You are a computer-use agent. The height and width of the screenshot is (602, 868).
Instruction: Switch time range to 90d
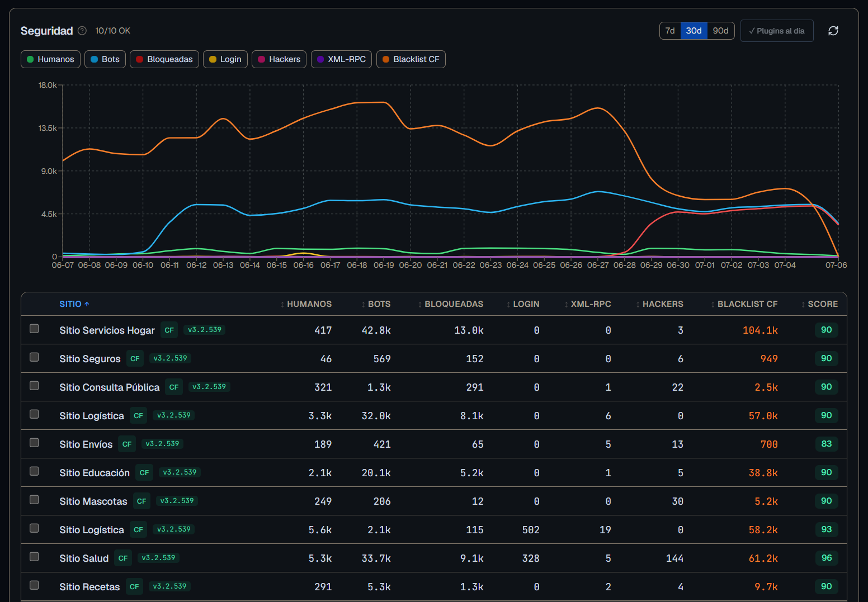click(720, 31)
